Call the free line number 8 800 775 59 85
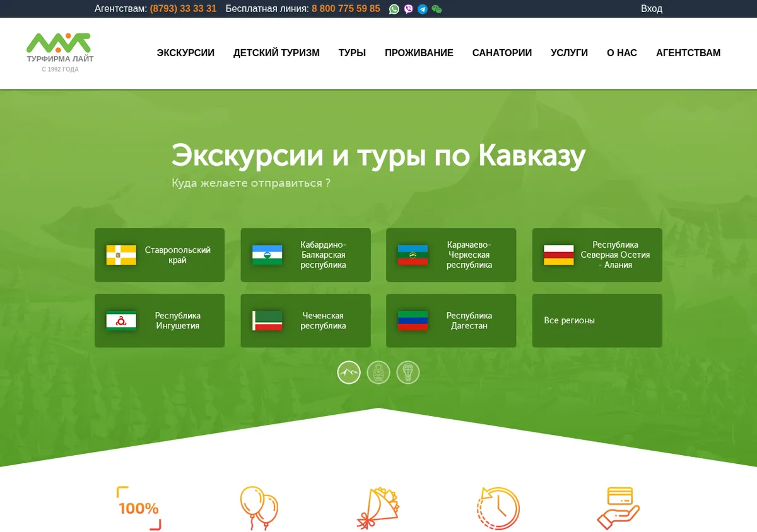This screenshot has width=757, height=532. pyautogui.click(x=346, y=9)
